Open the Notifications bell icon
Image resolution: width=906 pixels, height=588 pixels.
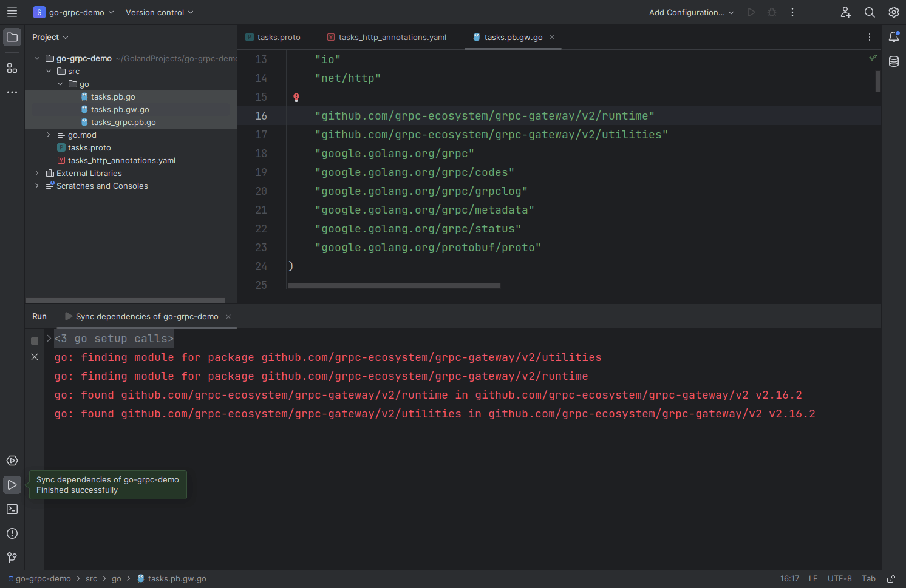(x=894, y=37)
